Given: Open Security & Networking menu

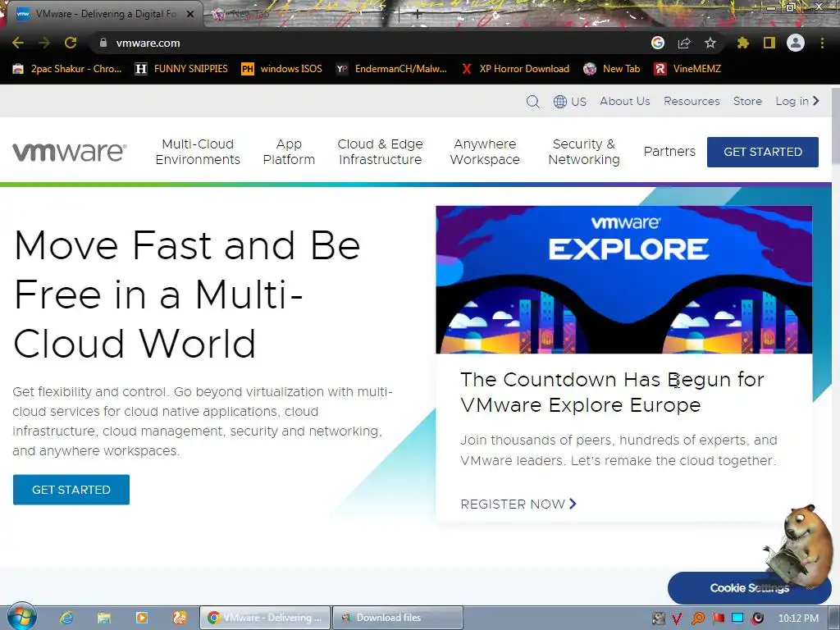Looking at the screenshot, I should 584,152.
